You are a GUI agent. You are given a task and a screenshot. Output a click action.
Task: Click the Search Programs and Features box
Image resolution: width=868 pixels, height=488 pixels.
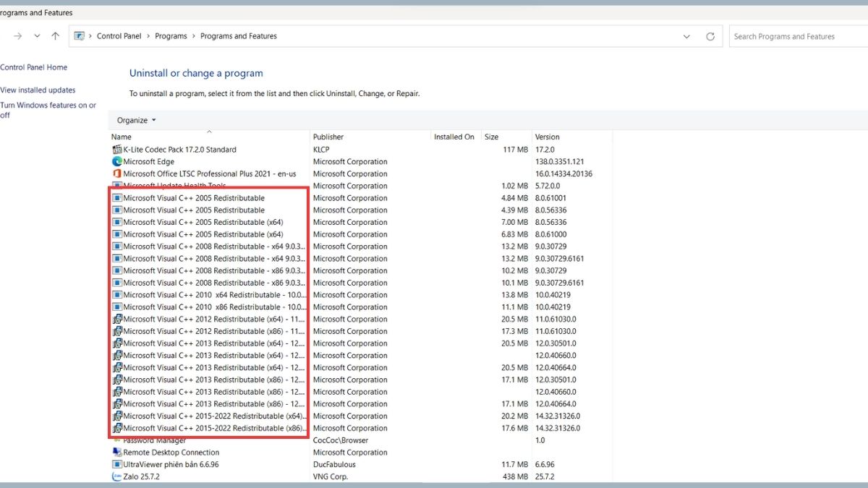[x=796, y=36]
